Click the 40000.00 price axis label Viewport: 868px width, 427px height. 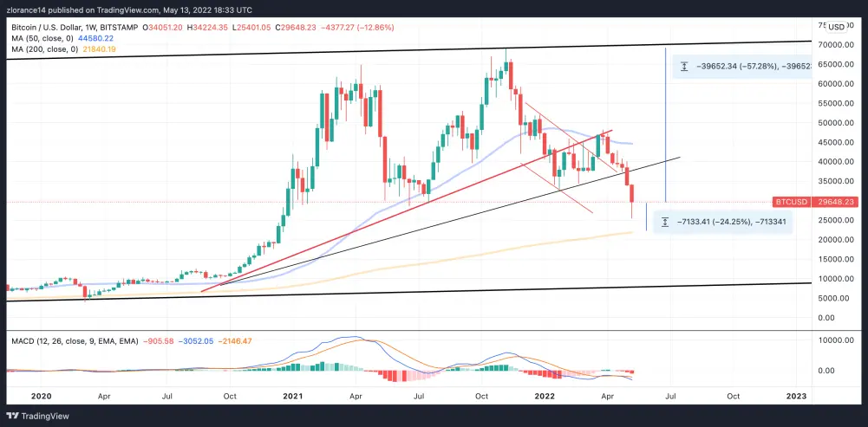click(x=834, y=161)
